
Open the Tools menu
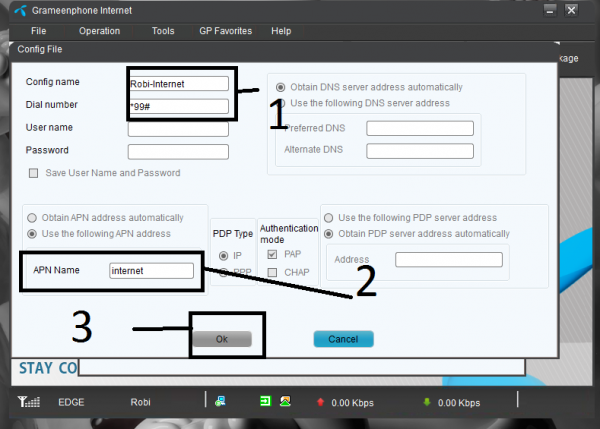[163, 31]
